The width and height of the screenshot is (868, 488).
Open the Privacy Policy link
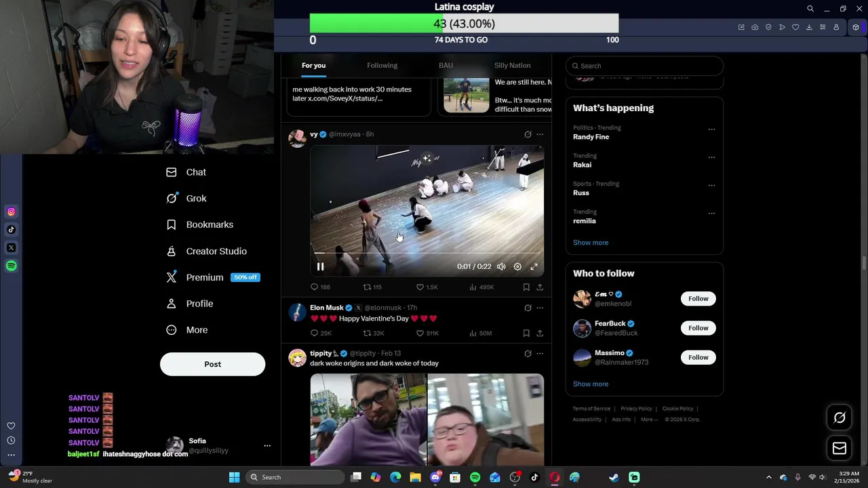pyautogui.click(x=636, y=409)
